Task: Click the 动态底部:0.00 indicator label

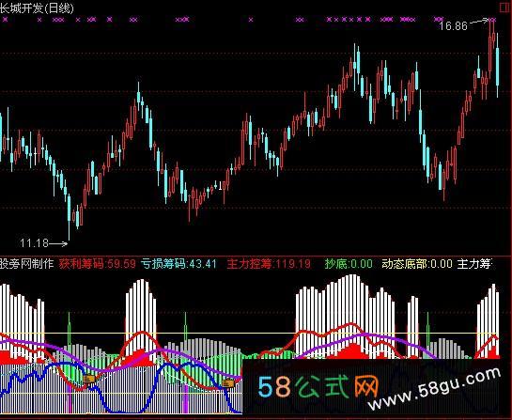Action: [x=417, y=264]
